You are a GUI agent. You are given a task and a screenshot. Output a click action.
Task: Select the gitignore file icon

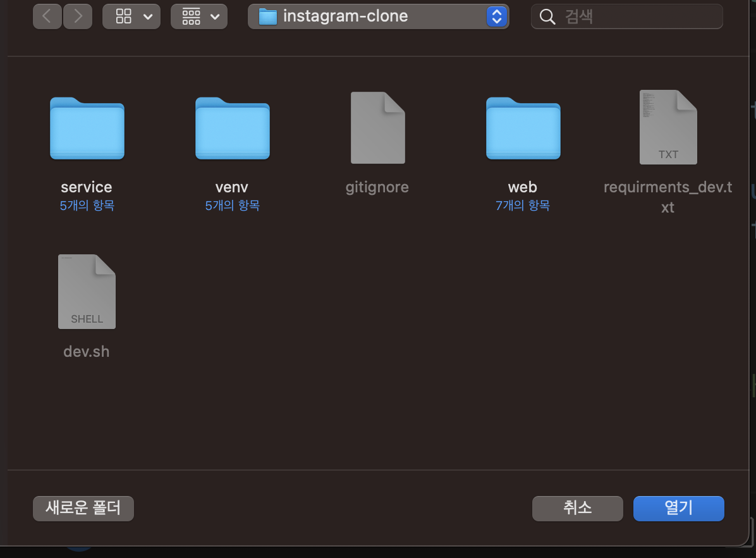[377, 128]
